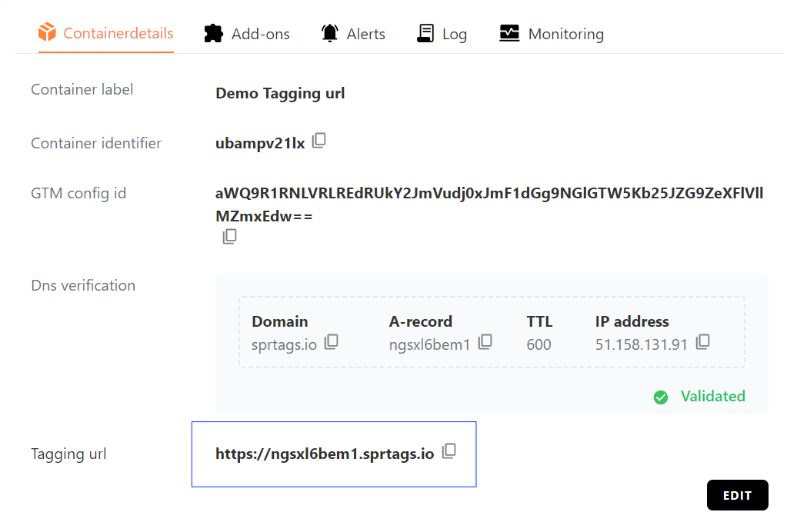This screenshot has height=532, width=797.
Task: Click the Containerdetails box icon
Action: tap(47, 32)
